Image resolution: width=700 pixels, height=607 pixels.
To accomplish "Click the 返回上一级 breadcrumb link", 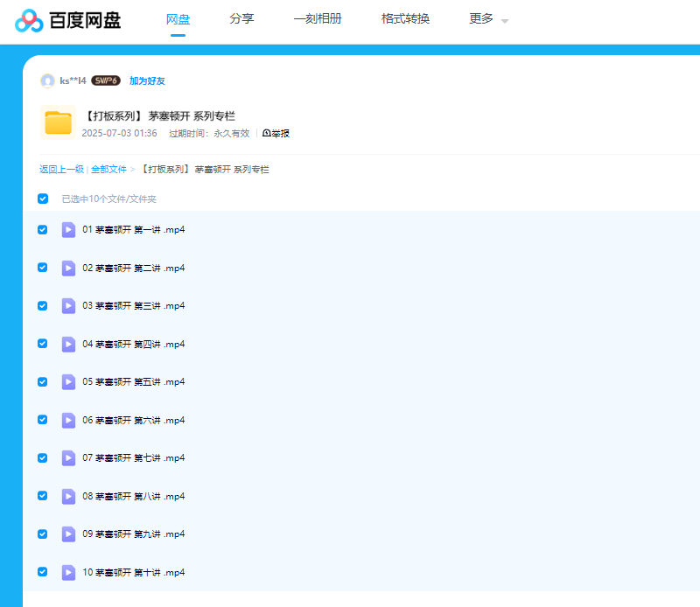I will click(x=61, y=169).
